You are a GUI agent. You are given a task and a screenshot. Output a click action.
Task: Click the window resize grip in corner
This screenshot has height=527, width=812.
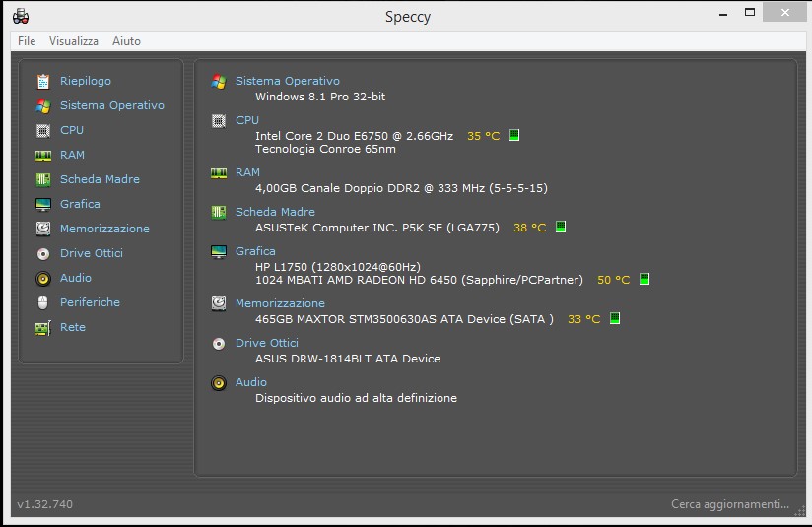click(x=800, y=511)
